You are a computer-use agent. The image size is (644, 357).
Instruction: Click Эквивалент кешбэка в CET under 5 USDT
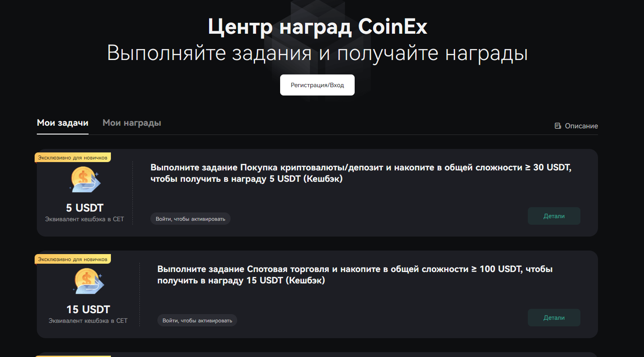coord(85,219)
